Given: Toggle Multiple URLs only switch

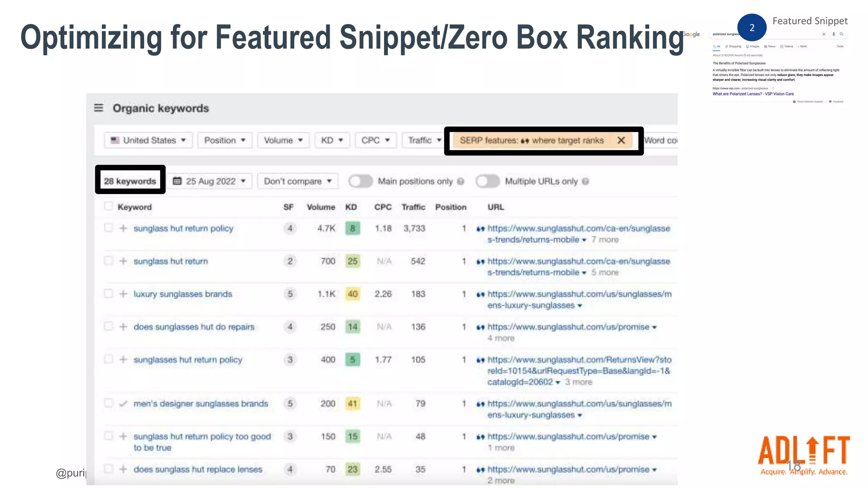Looking at the screenshot, I should point(487,181).
